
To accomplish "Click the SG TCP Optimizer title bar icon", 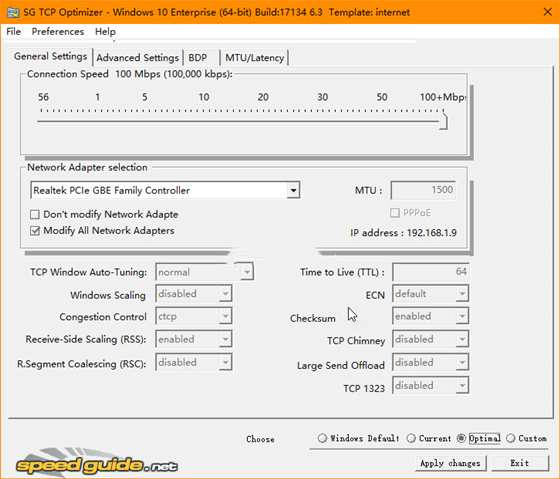I will coord(13,12).
